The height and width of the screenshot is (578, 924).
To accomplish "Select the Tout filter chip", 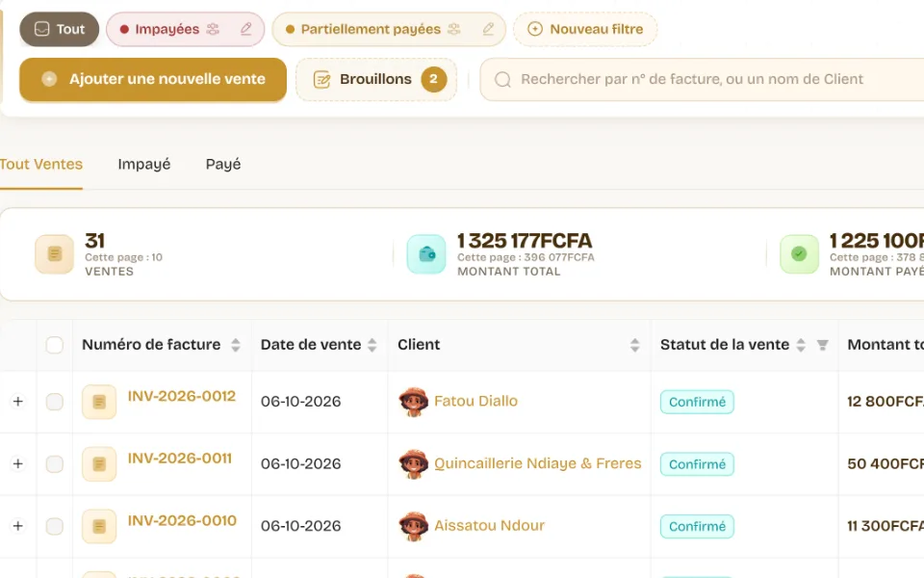I will coord(60,29).
